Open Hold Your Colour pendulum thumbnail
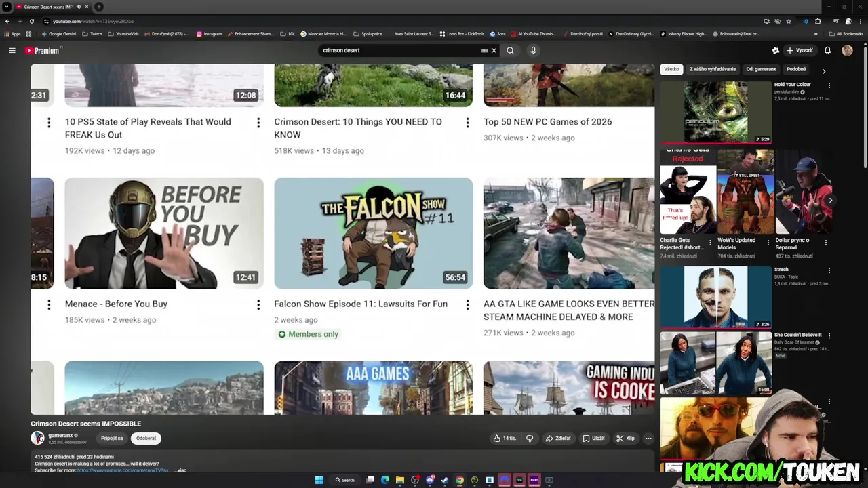This screenshot has width=868, height=488. tap(715, 113)
